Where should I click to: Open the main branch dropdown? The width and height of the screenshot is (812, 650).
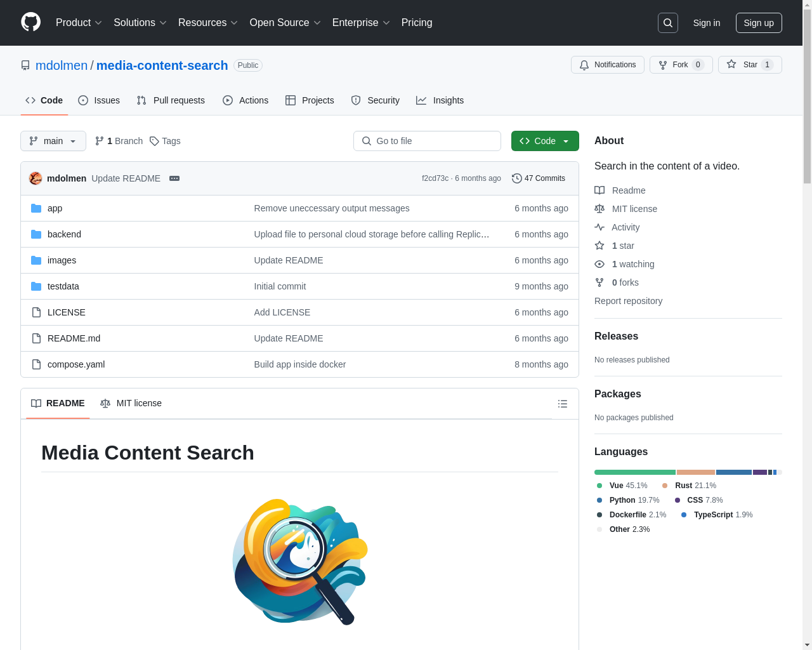[x=53, y=141]
